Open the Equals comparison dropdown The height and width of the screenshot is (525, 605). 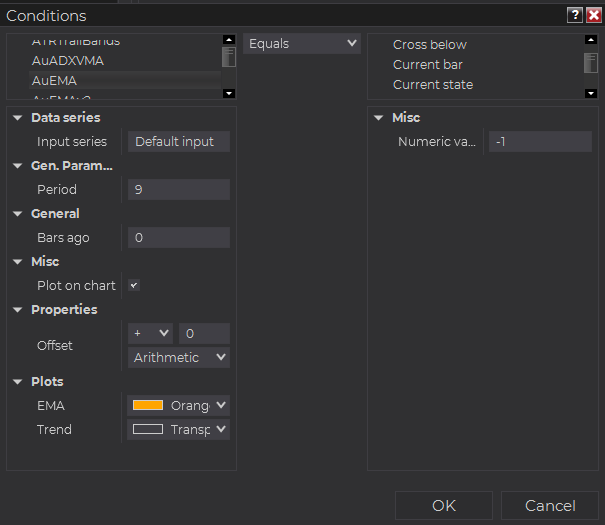coord(302,44)
